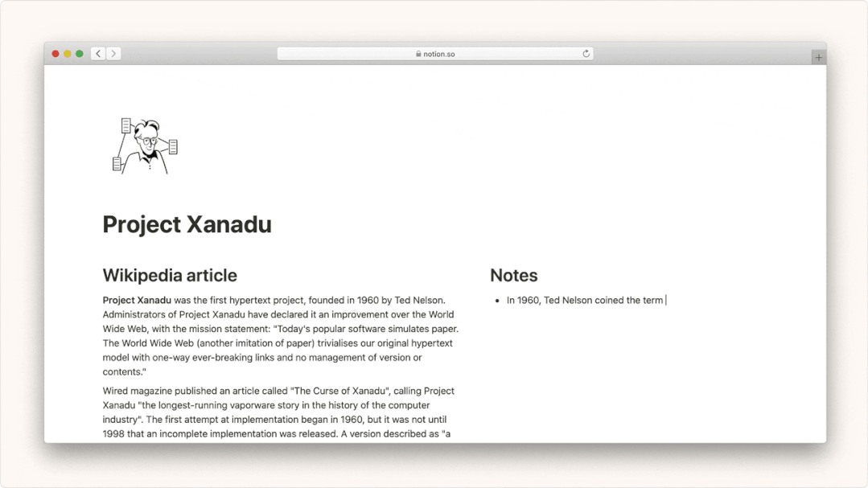Click the green fullscreen window button
The image size is (868, 488).
[80, 54]
